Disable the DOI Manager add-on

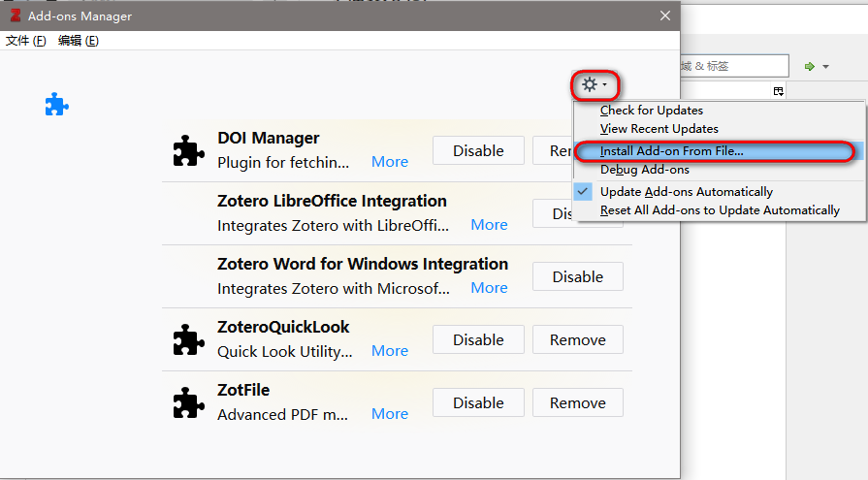[x=478, y=150]
